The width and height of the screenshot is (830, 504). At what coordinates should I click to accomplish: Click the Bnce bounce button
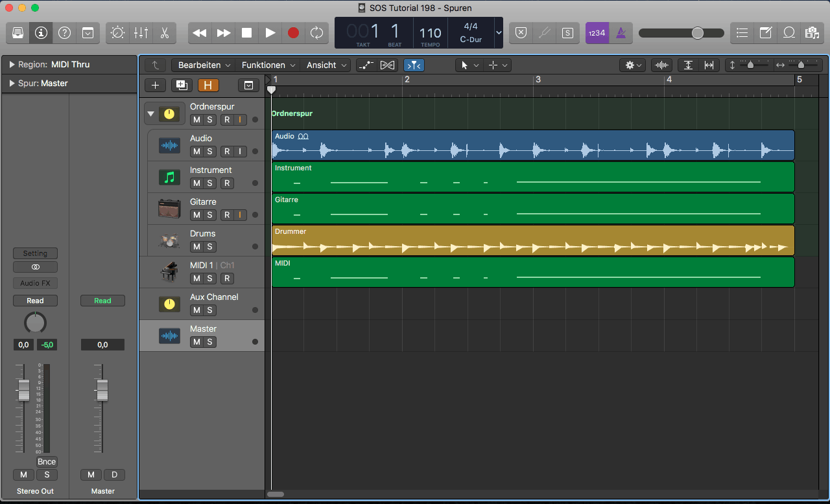click(x=47, y=462)
